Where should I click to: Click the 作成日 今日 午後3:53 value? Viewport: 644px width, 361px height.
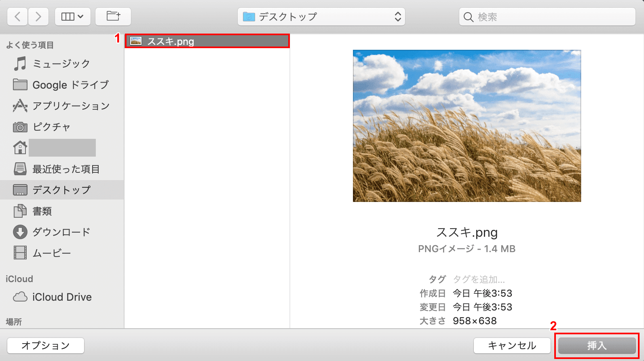[482, 293]
